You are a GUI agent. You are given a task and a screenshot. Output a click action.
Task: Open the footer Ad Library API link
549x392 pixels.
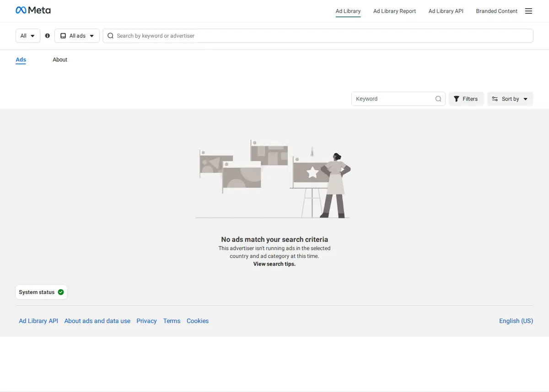38,321
